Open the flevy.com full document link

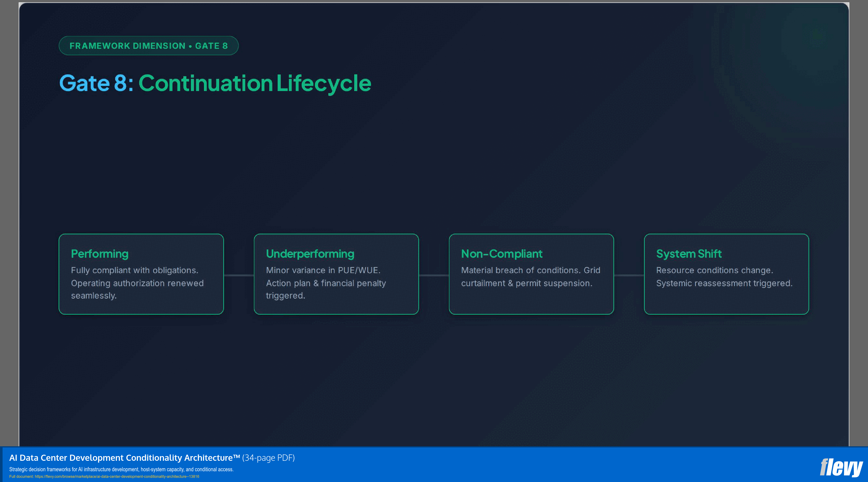click(x=117, y=477)
